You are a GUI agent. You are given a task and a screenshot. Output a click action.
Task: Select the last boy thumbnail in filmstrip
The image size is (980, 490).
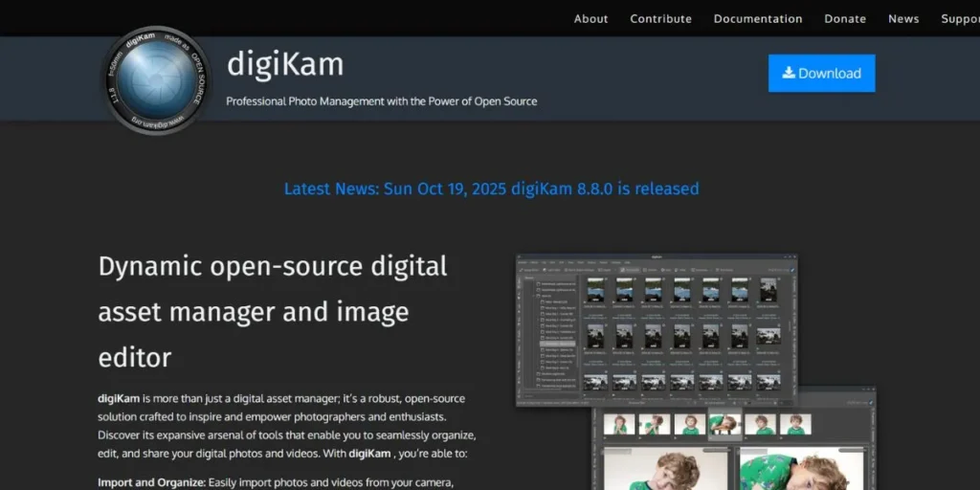tap(795, 425)
